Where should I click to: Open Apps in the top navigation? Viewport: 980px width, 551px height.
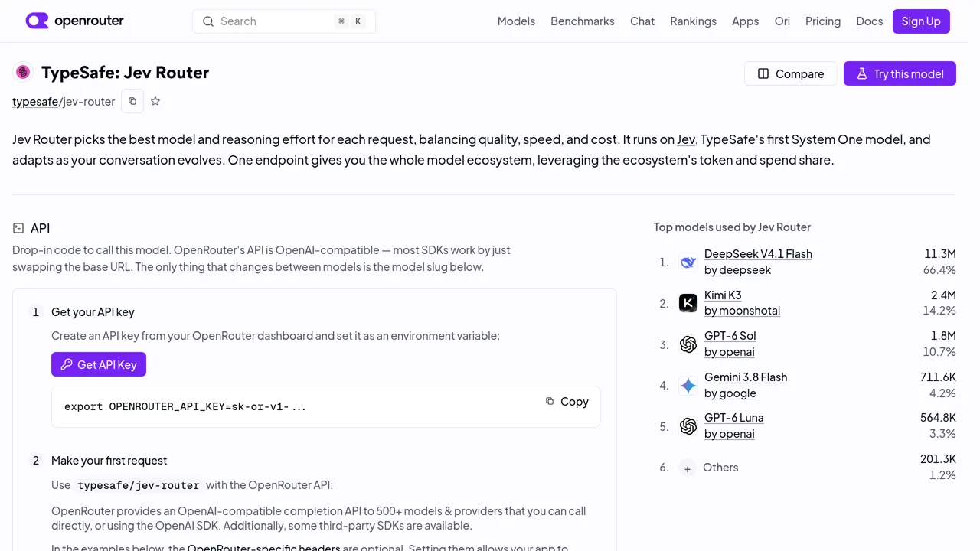(745, 21)
